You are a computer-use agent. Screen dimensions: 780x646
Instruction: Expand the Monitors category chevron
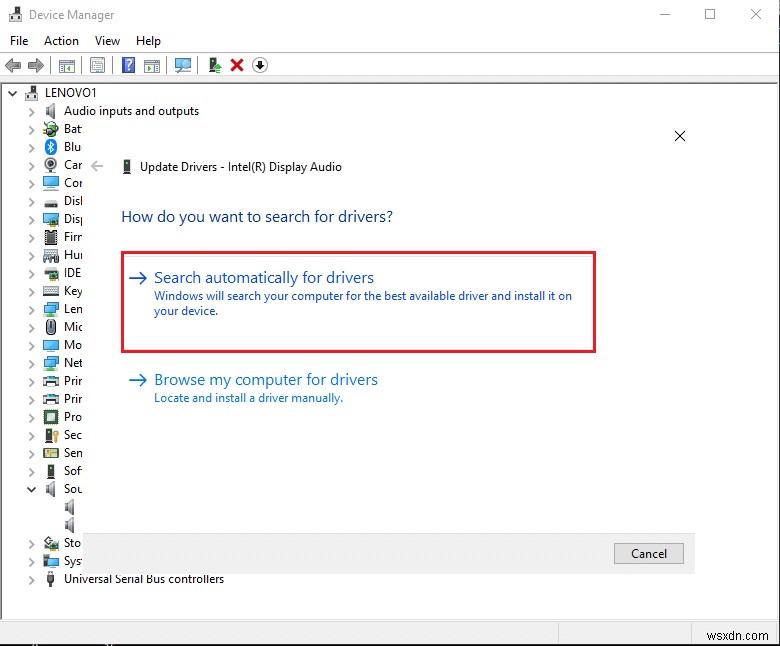click(x=31, y=346)
